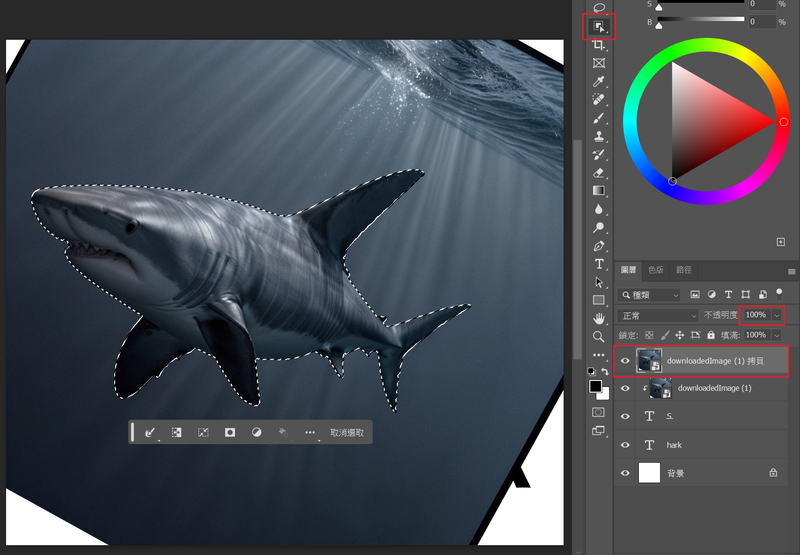Select the Eraser tool
This screenshot has height=555, width=800.
[x=599, y=172]
